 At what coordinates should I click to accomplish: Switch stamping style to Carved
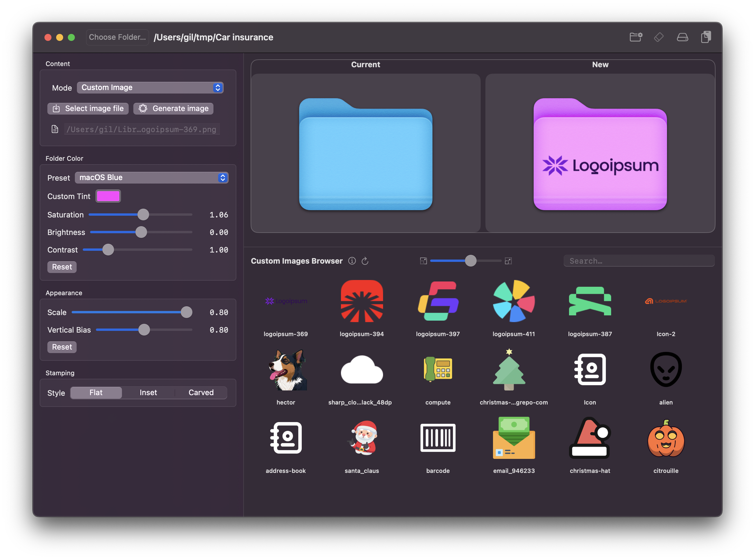click(201, 393)
